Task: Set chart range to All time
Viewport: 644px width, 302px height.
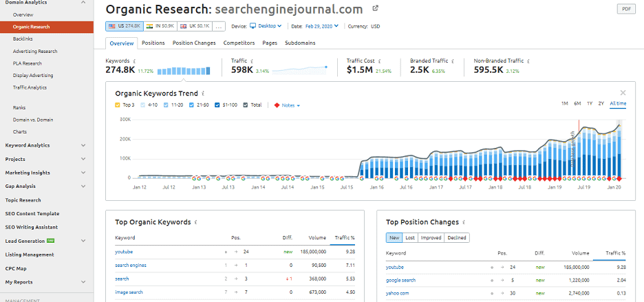Action: tap(618, 103)
